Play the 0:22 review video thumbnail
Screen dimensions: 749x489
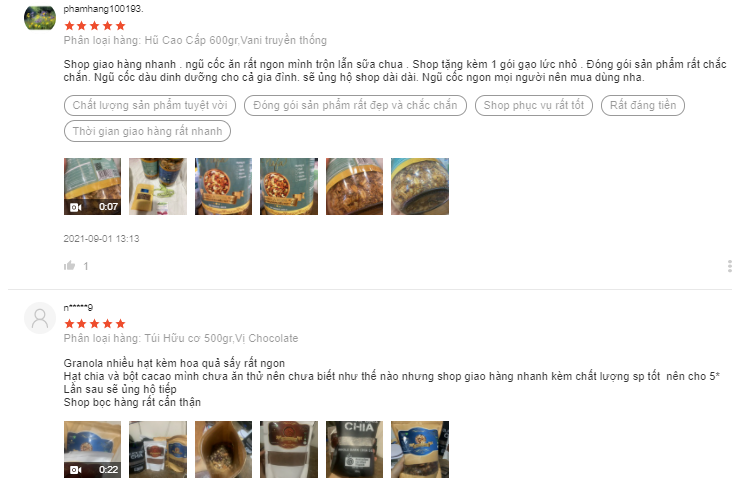(x=92, y=449)
